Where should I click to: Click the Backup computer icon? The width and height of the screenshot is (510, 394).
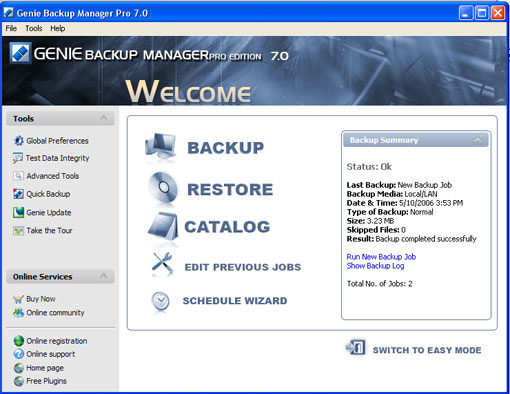[x=161, y=148]
